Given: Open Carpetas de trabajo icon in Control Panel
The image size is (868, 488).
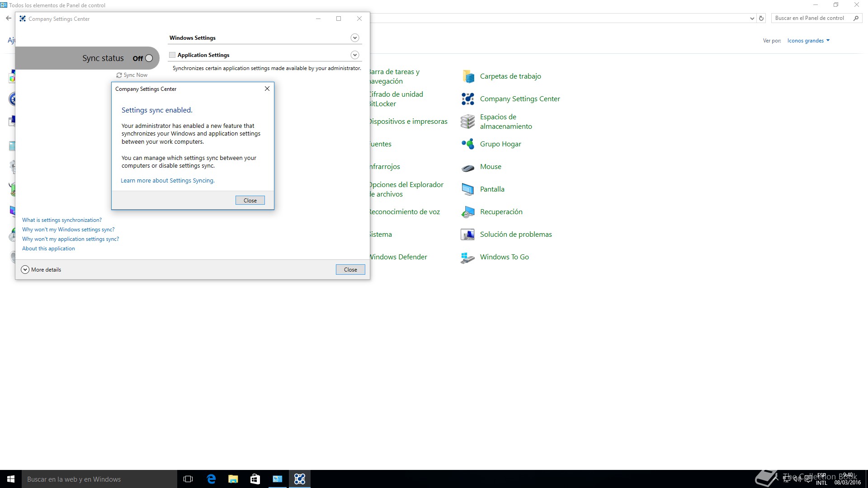Looking at the screenshot, I should tap(468, 76).
